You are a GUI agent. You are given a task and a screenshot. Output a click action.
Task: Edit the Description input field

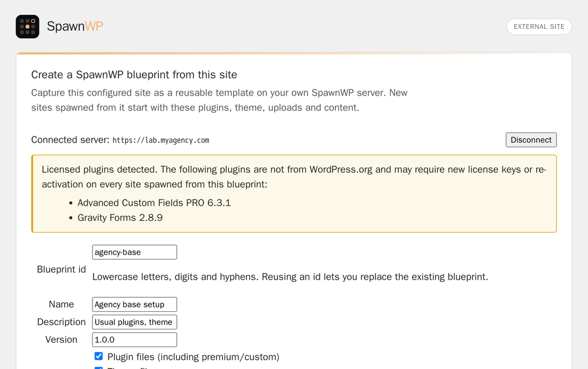(x=135, y=322)
